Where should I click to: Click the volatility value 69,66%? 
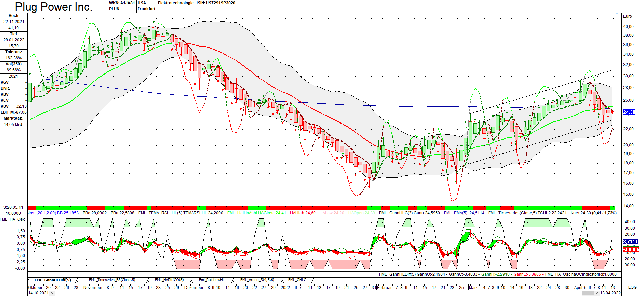point(13,70)
